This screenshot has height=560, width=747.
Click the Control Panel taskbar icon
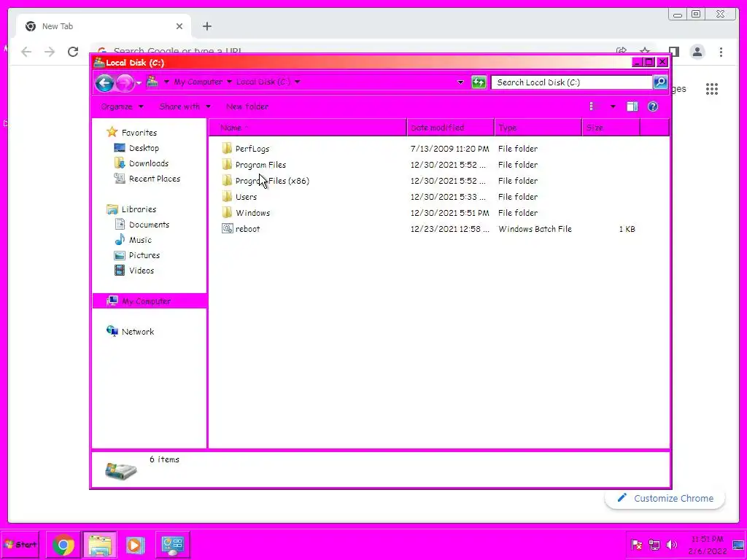172,545
